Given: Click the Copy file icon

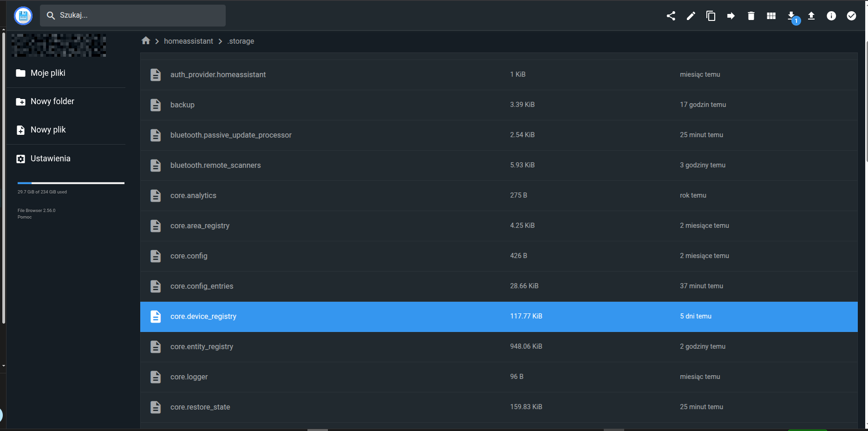Looking at the screenshot, I should coord(711,16).
